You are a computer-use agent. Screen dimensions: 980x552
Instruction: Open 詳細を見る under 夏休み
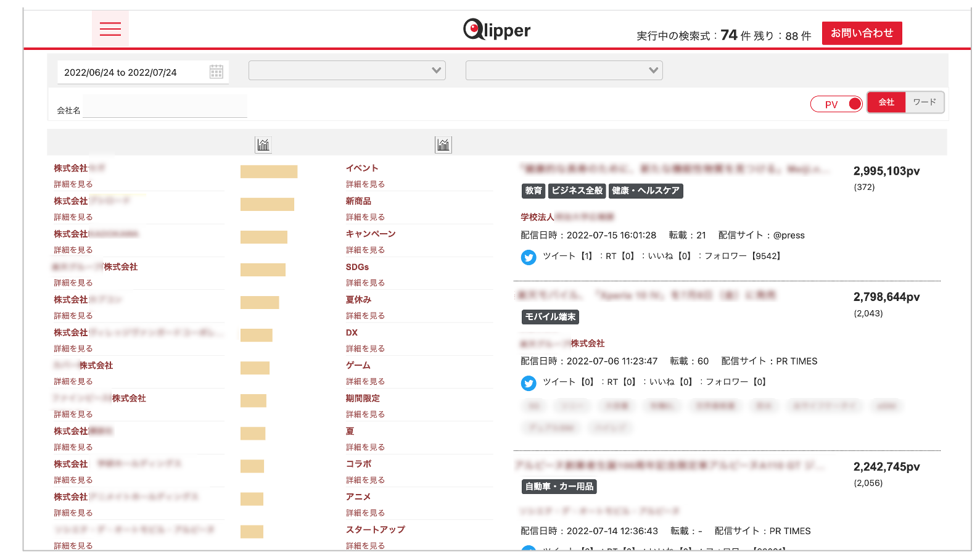(365, 316)
